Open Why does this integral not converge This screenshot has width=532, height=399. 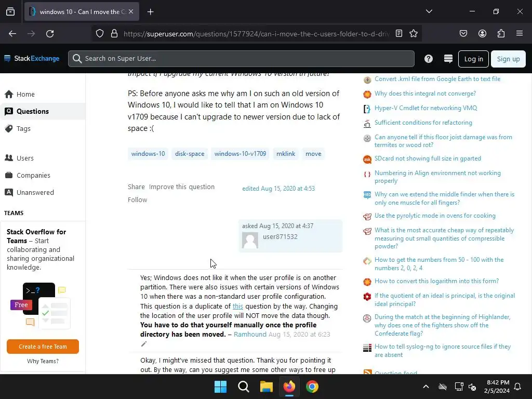click(425, 94)
